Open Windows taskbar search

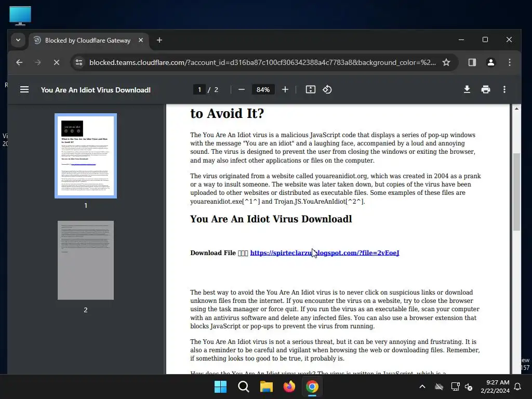pyautogui.click(x=244, y=387)
